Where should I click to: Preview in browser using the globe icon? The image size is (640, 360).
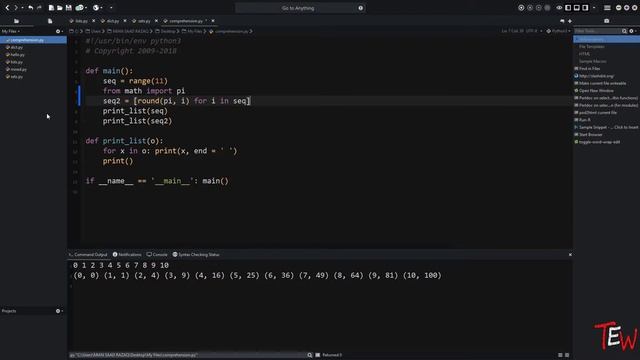[x=96, y=8]
